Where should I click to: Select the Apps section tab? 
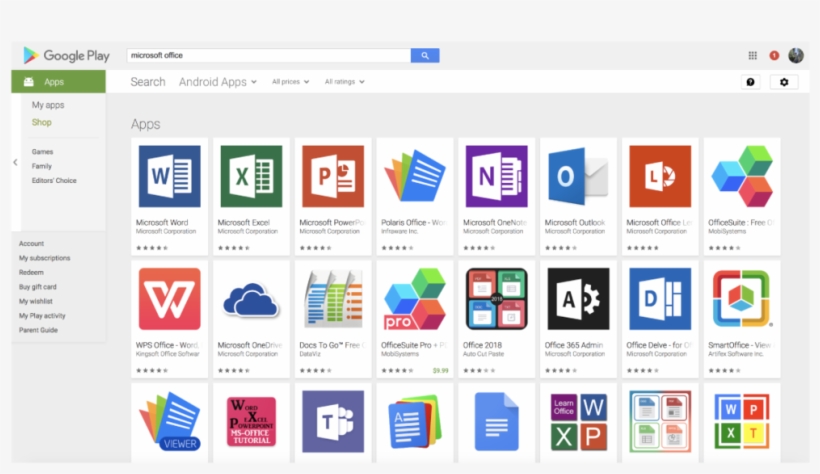59,82
